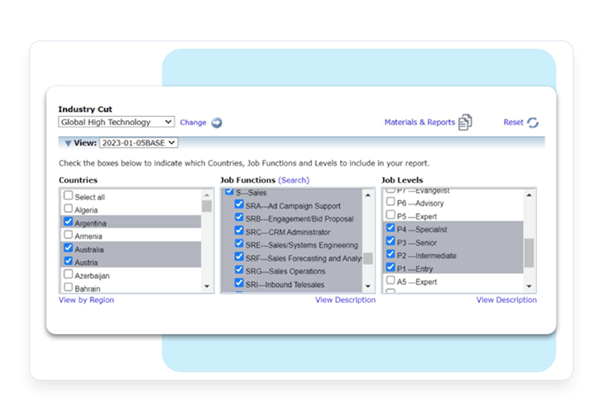Check the P5 ---Expert checkbox
The image size is (599, 399).
[x=390, y=215]
